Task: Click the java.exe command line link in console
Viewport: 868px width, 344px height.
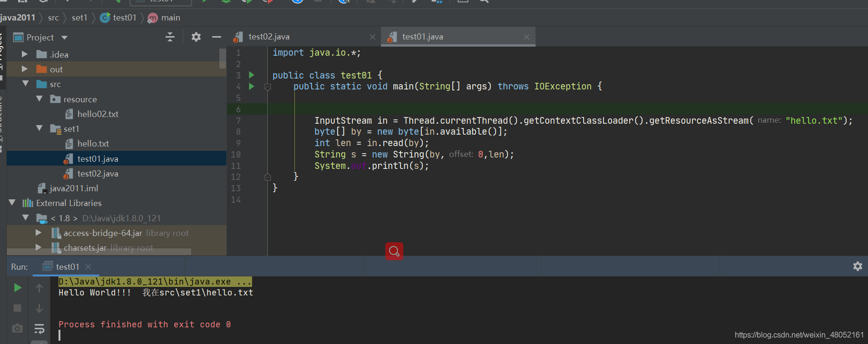Action: [x=155, y=282]
